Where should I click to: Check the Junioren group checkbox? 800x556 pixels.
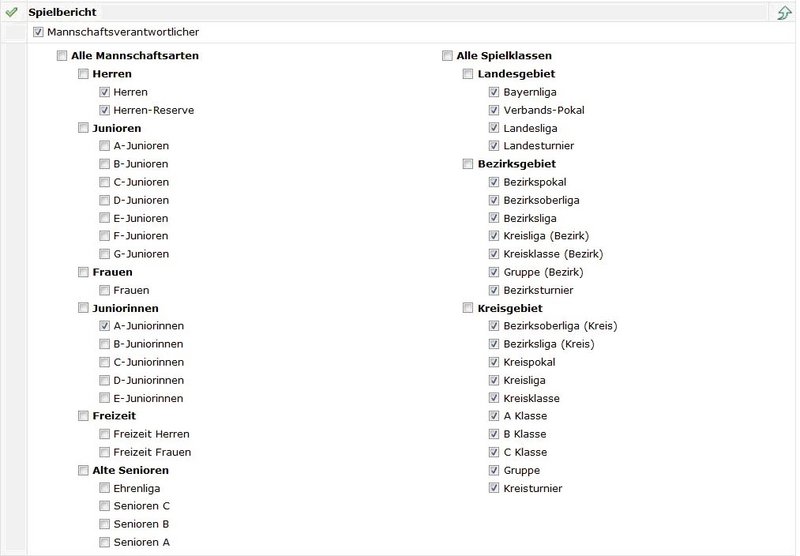[83, 128]
